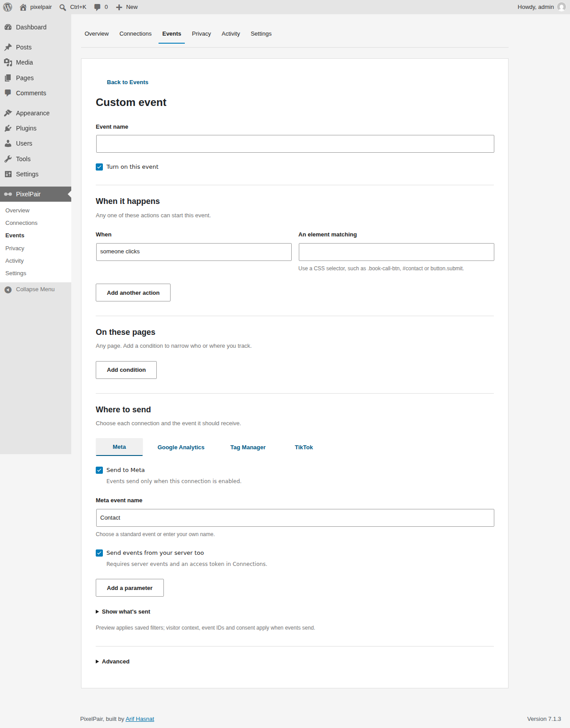Open the Privacy top tab
Viewport: 570px width, 728px height.
point(201,34)
